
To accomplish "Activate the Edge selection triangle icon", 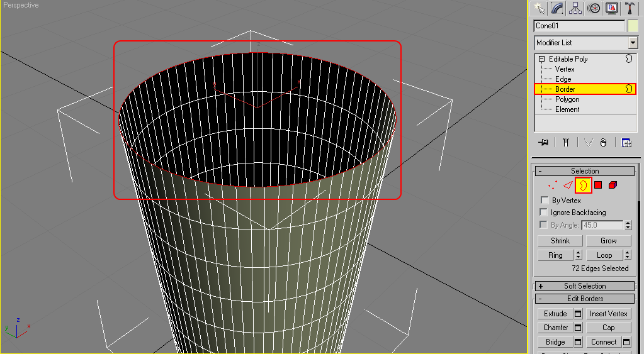I will pos(568,185).
